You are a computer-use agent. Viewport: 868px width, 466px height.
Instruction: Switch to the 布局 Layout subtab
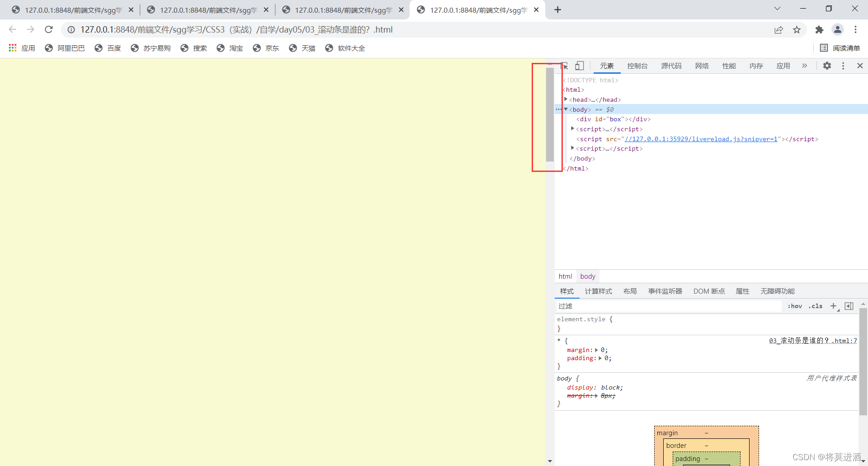(630, 291)
